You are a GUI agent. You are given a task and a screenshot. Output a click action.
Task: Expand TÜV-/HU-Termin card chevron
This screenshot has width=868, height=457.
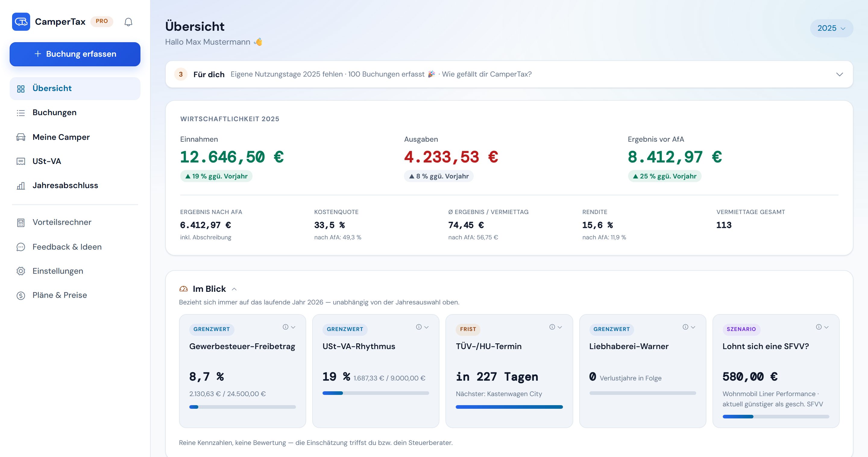click(x=560, y=327)
